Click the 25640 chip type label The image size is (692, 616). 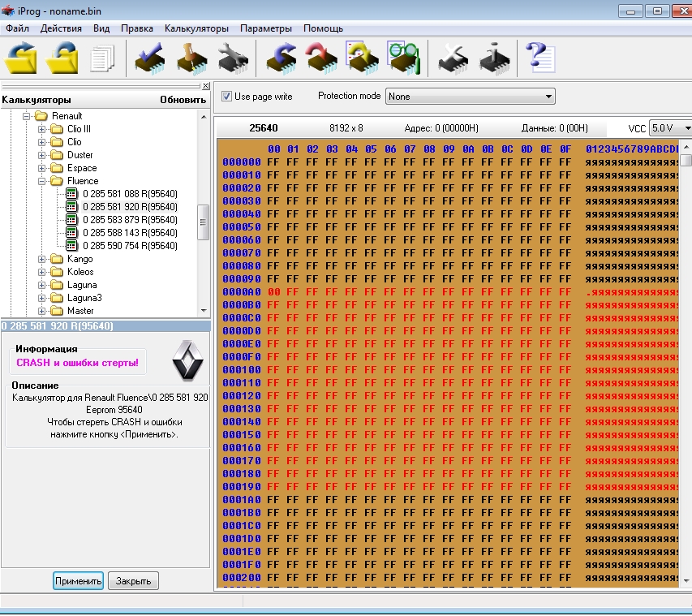(x=264, y=128)
